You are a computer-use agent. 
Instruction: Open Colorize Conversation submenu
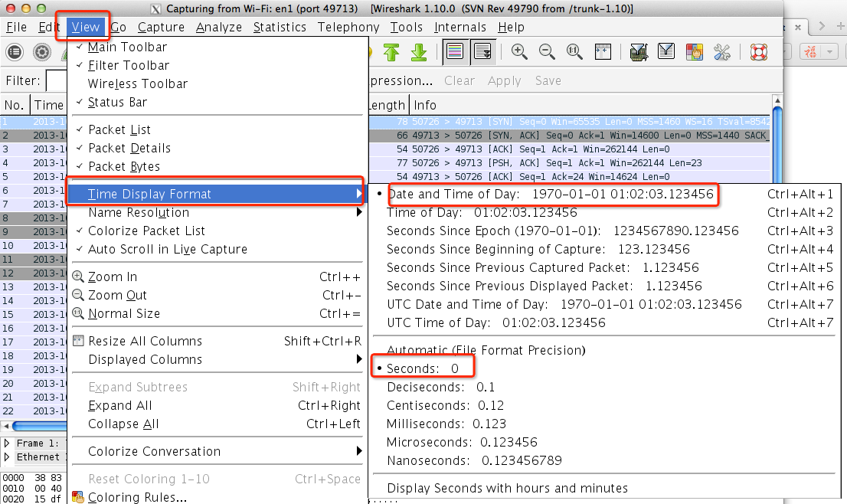point(217,451)
